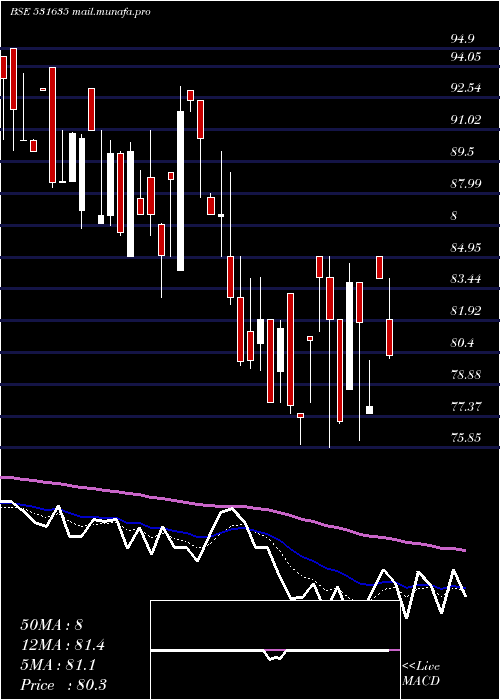This screenshot has height=700, width=500.
Task: Click the 87.99 price level label
Action: coord(466,183)
